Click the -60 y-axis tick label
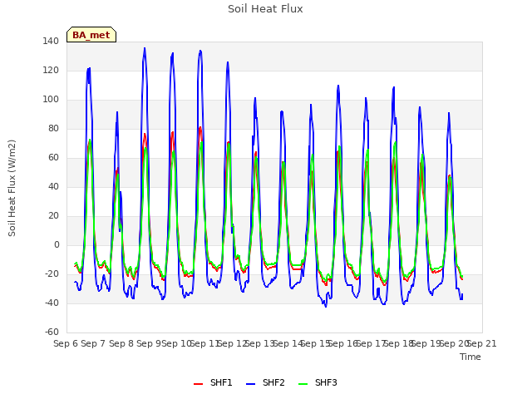This screenshot has height=399, width=532. 52,332
